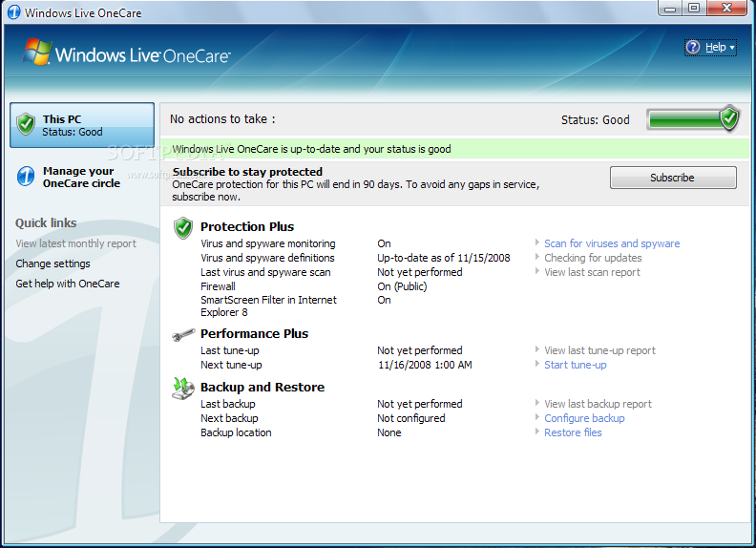Click the 'None' backup location value
The height and width of the screenshot is (548, 756).
point(389,432)
